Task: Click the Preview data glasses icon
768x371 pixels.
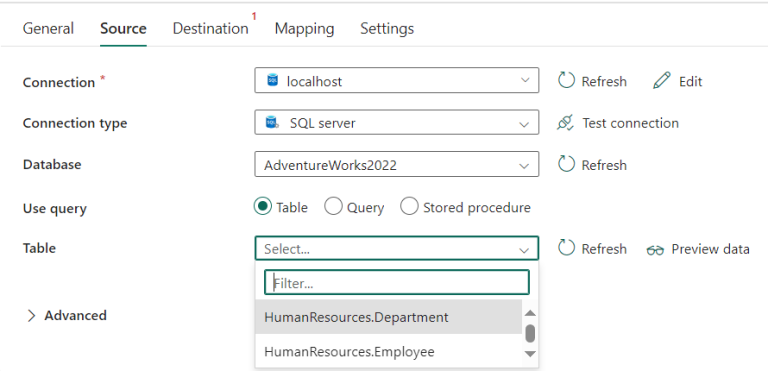Action: (655, 250)
